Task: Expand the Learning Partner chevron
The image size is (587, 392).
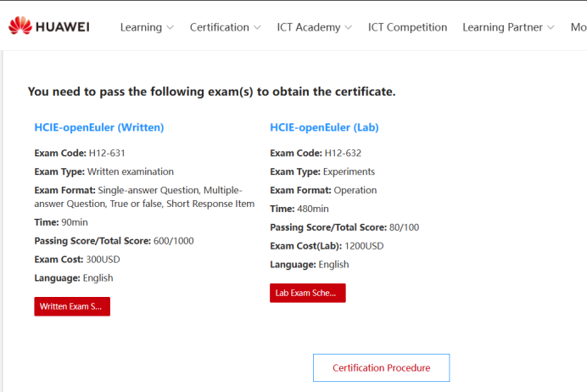Action: point(551,28)
